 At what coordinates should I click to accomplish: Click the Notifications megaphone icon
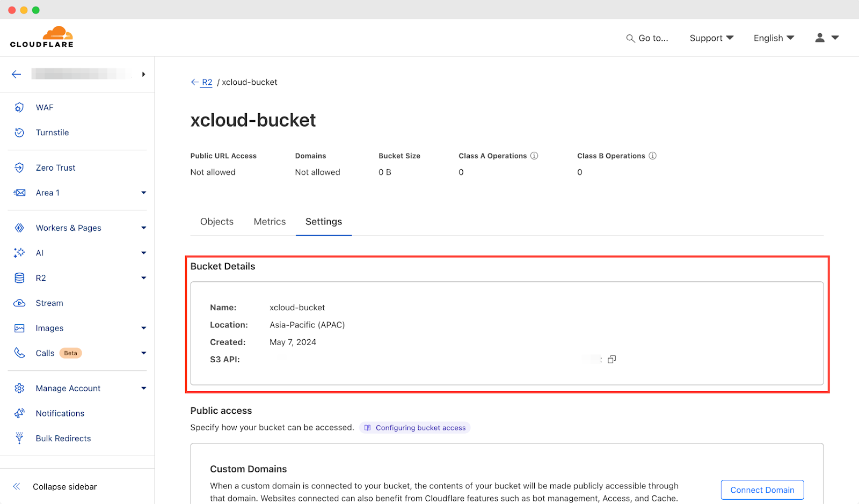pyautogui.click(x=19, y=413)
